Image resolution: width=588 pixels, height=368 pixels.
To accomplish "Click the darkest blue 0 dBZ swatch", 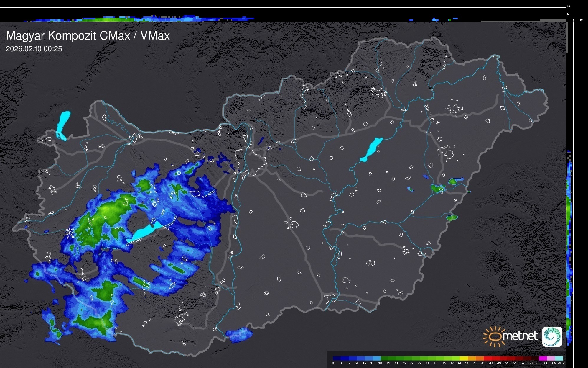I will click(337, 358).
